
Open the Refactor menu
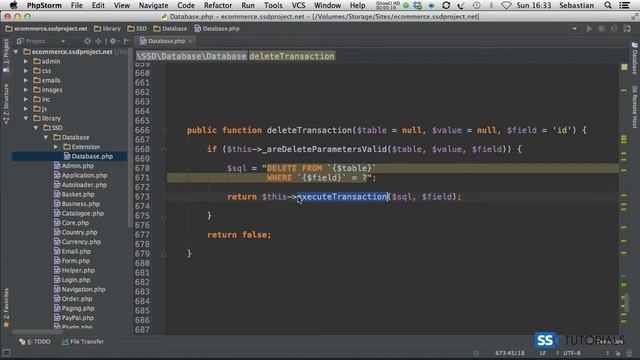pyautogui.click(x=218, y=5)
